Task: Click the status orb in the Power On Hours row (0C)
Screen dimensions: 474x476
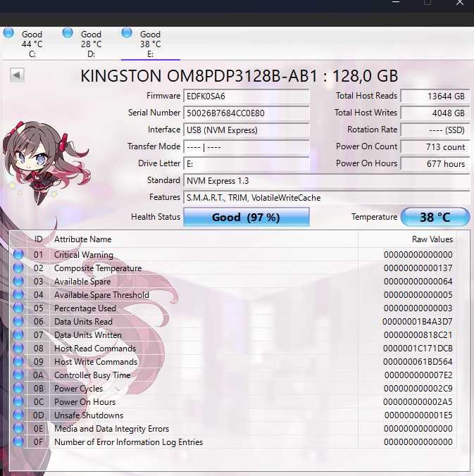Action: (x=18, y=401)
